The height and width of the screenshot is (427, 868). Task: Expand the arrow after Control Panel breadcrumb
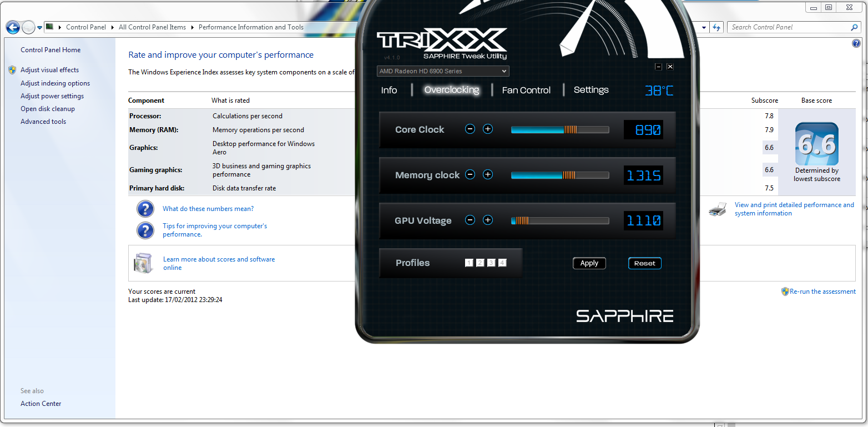112,27
